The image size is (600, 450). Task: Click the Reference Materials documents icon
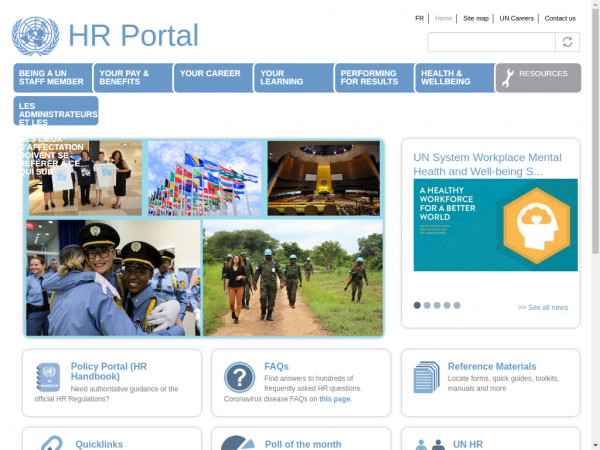[x=427, y=377]
